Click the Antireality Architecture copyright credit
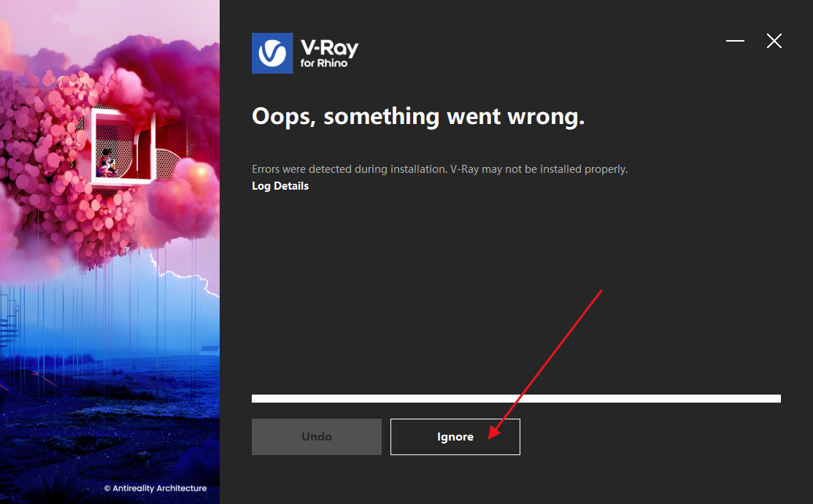813x504 pixels. 155,488
